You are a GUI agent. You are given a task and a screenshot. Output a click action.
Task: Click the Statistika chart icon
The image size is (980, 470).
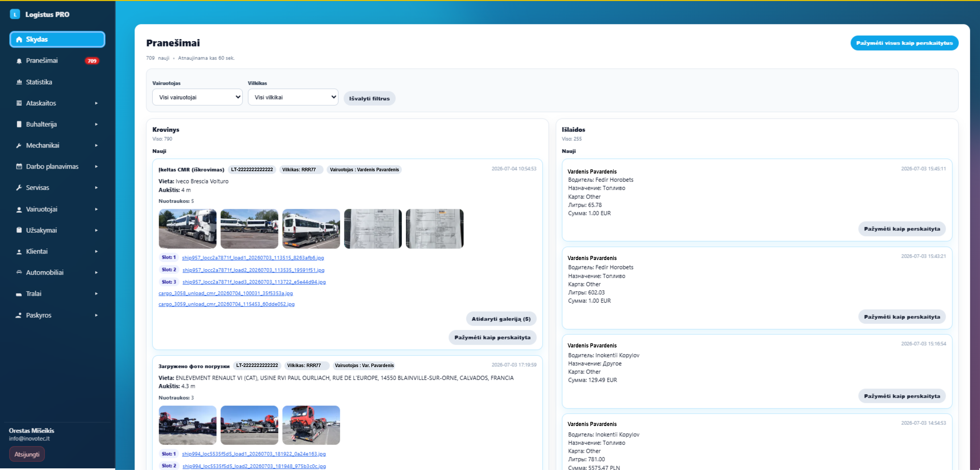(x=19, y=82)
